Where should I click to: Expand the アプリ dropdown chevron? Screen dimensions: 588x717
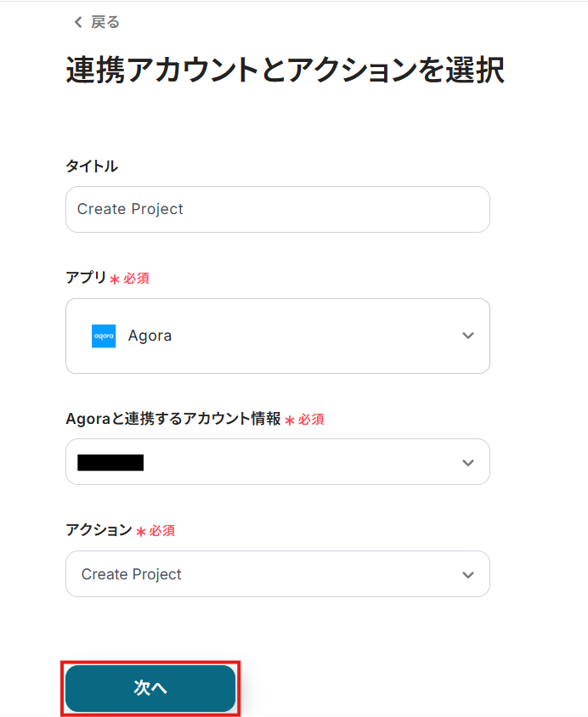pyautogui.click(x=467, y=336)
